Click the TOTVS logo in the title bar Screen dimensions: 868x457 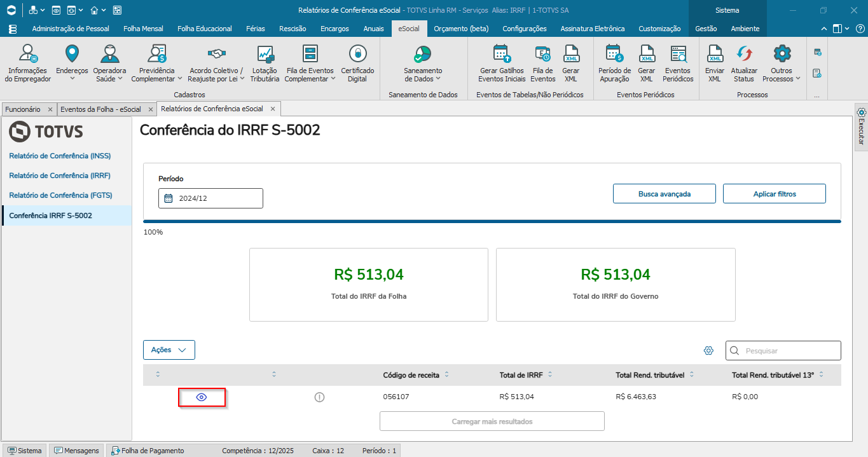[11, 10]
